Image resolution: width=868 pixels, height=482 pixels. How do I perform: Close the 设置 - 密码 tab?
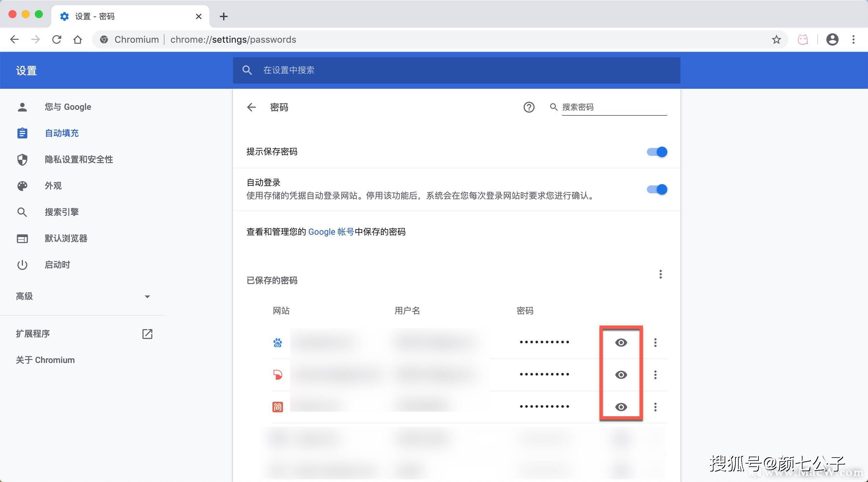[199, 16]
